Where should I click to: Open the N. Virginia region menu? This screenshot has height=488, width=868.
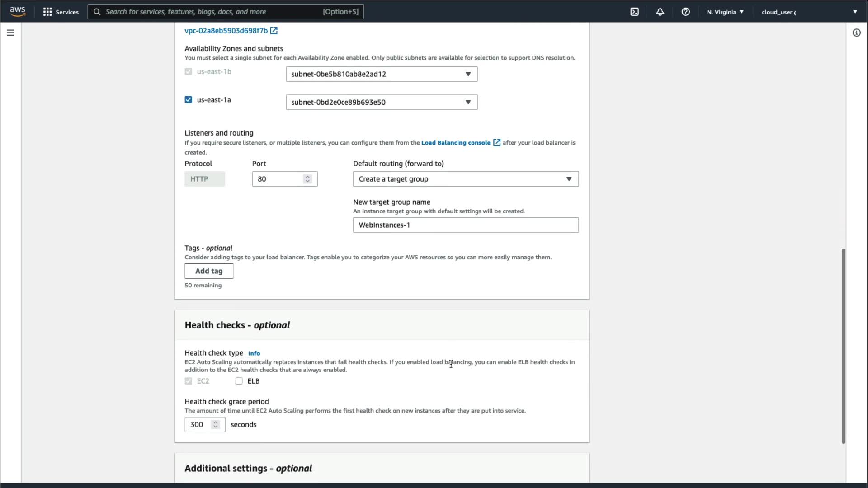pyautogui.click(x=725, y=12)
